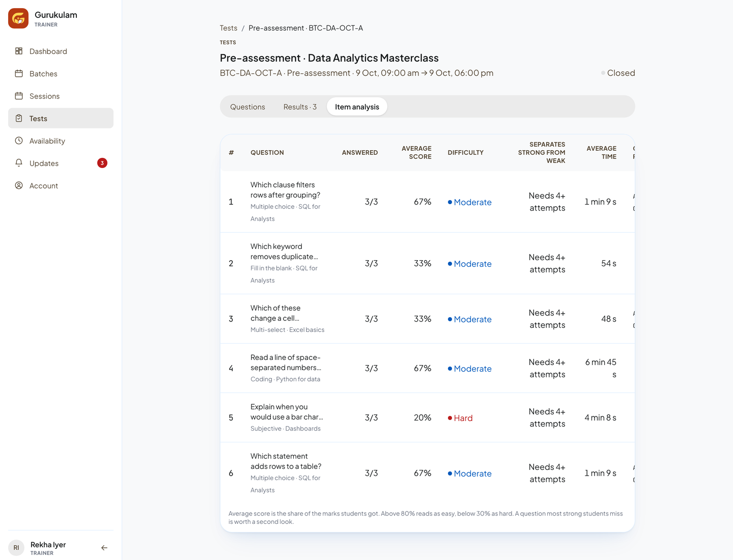The width and height of the screenshot is (733, 560).
Task: Switch to the Questions tab
Action: point(247,107)
